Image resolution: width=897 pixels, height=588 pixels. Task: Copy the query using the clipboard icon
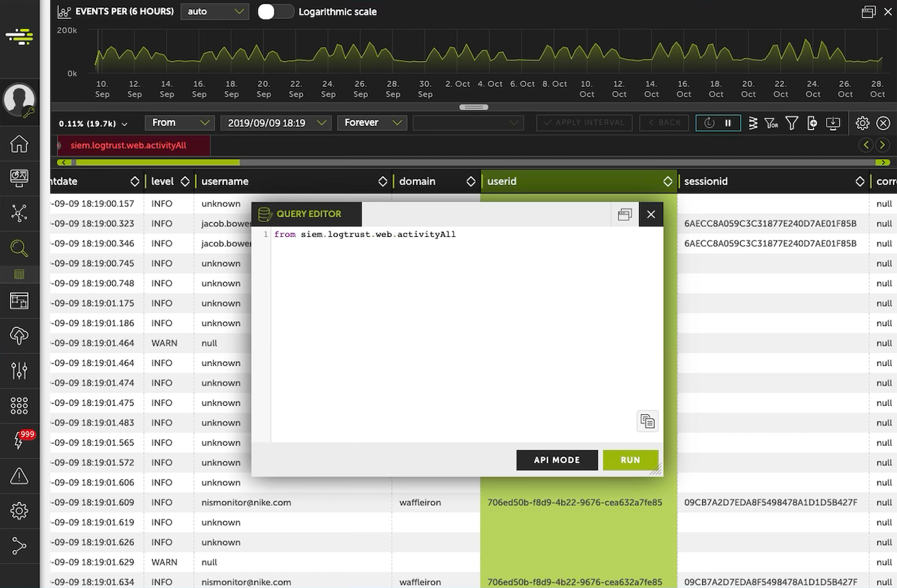tap(647, 421)
